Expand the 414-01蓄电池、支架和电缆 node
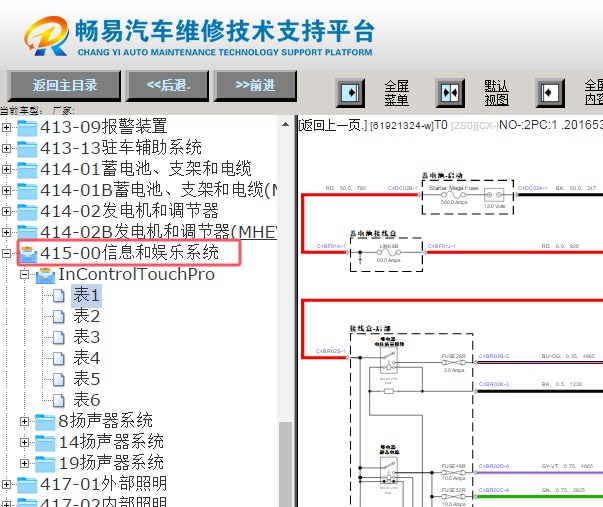 (x=6, y=169)
